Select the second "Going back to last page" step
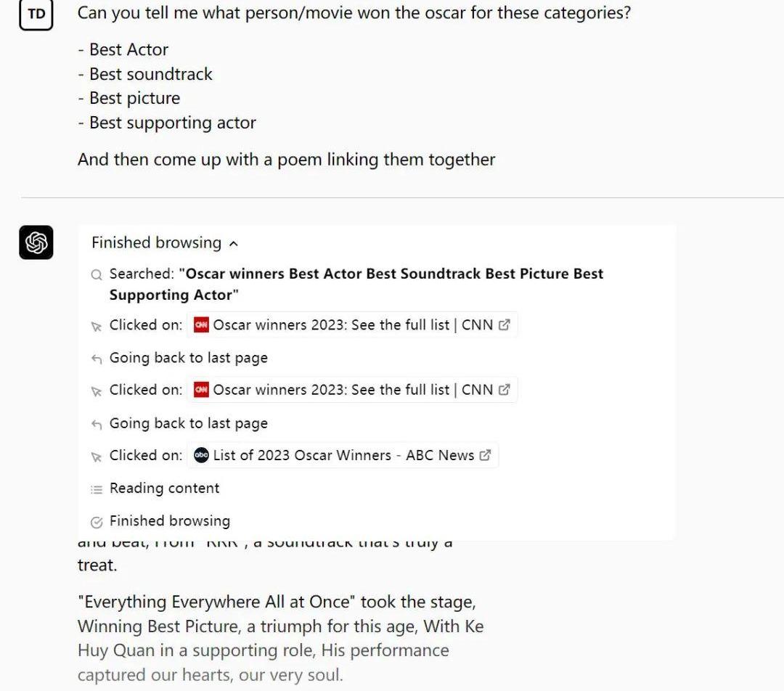Viewport: 784px width, 691px height. 188,423
